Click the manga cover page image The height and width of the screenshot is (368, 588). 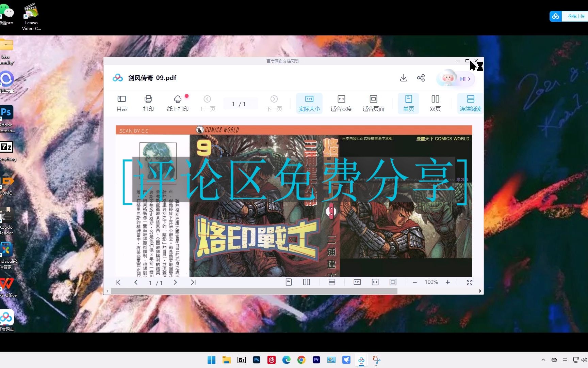pos(294,201)
